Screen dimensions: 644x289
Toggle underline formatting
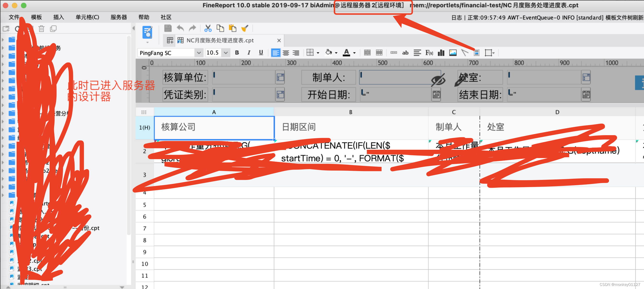[261, 53]
